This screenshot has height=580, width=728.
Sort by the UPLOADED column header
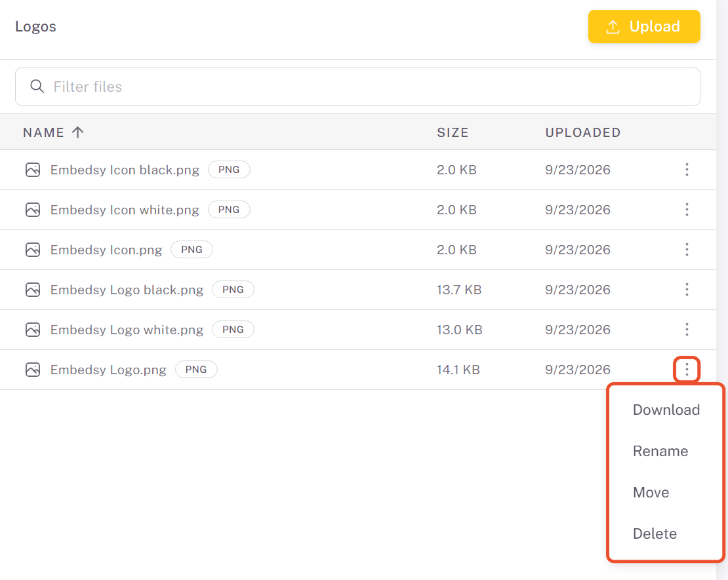(x=582, y=132)
